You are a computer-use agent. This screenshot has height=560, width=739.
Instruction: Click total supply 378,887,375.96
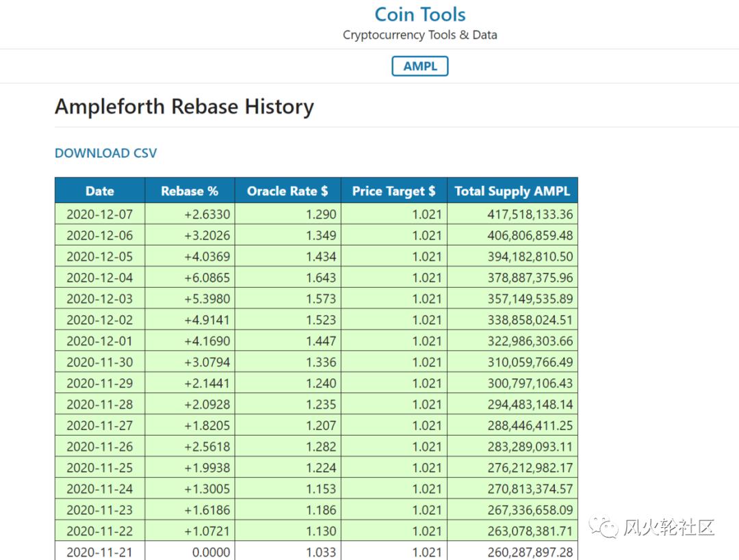pyautogui.click(x=530, y=278)
